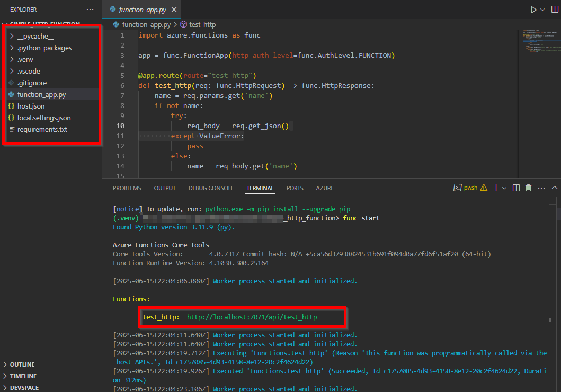Split the terminal icon
Screen dimensions: 561x392
(516, 188)
